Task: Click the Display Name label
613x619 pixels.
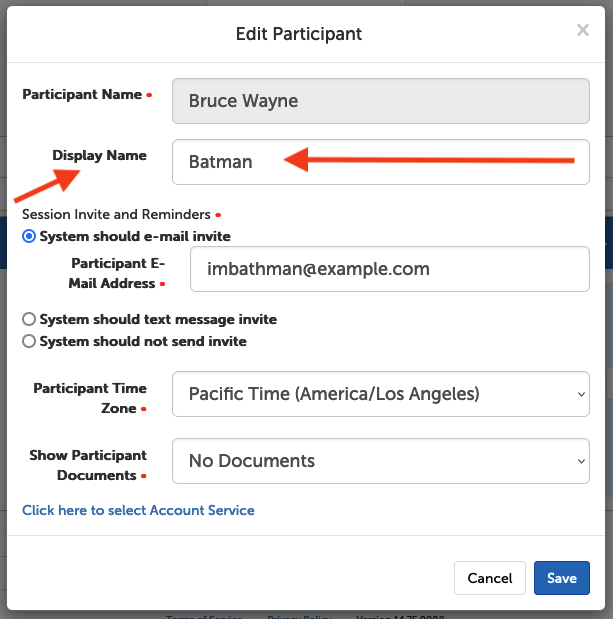Action: coord(99,156)
